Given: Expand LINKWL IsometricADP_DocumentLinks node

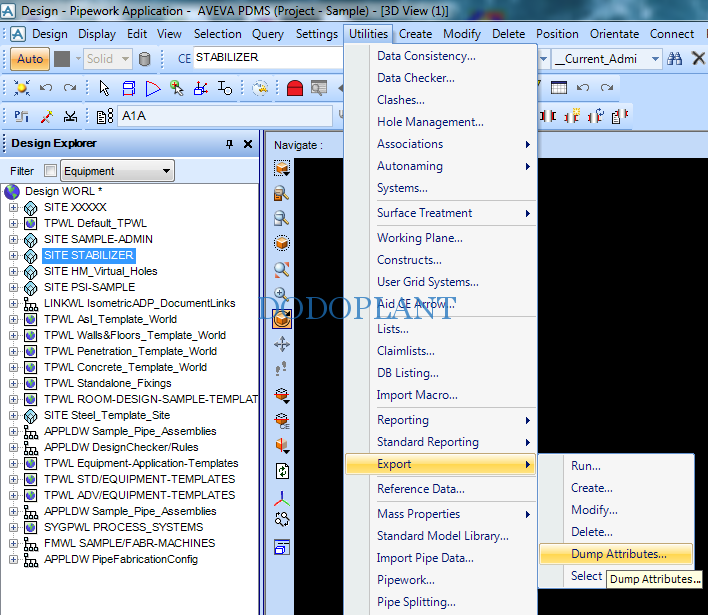Looking at the screenshot, I should (14, 303).
